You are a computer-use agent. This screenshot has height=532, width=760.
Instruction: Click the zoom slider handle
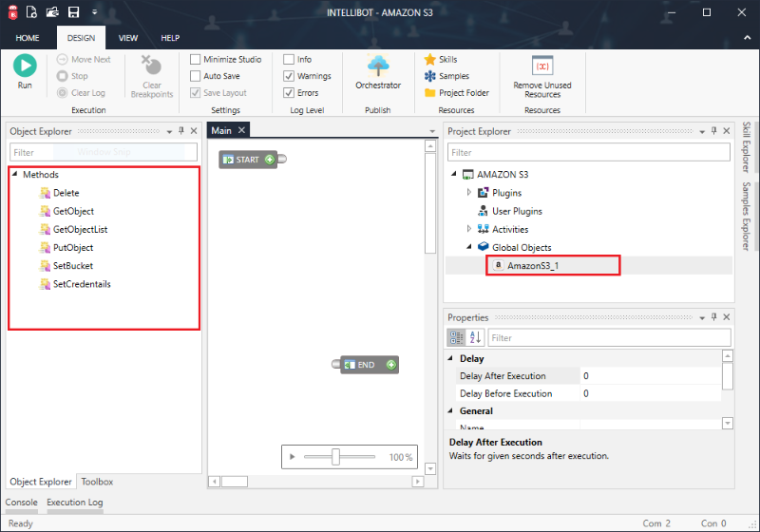tap(335, 456)
